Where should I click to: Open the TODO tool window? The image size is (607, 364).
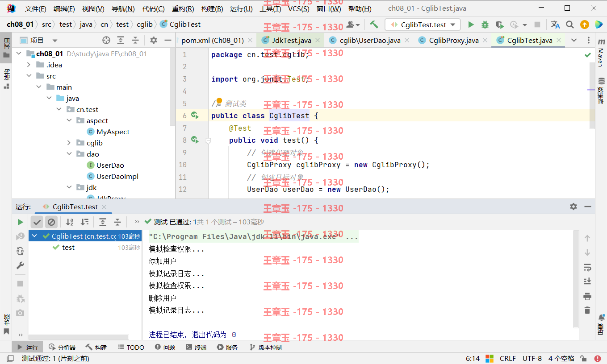[131, 347]
